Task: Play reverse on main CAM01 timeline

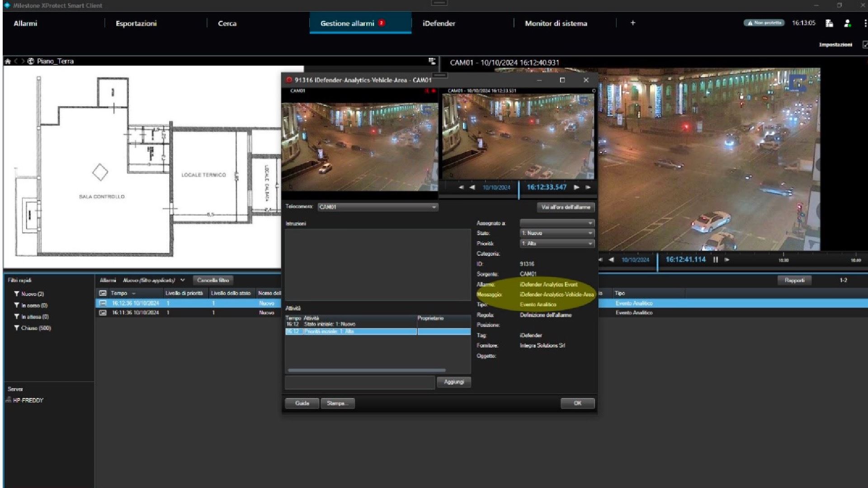Action: pos(611,260)
